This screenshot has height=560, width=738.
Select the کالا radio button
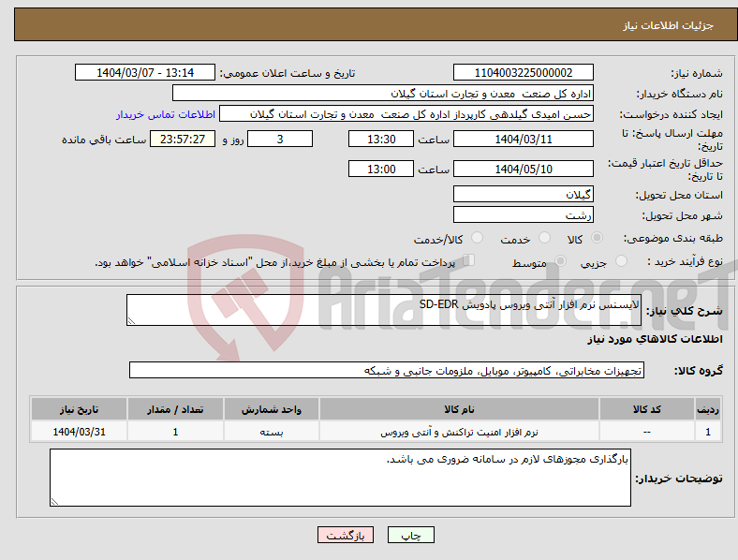pos(597,238)
